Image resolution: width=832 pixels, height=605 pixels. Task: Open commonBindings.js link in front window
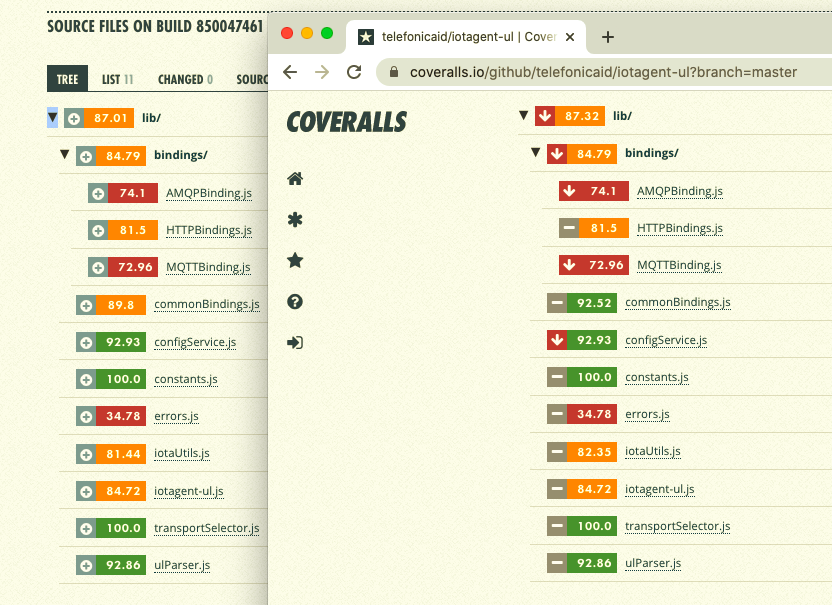pyautogui.click(x=678, y=302)
